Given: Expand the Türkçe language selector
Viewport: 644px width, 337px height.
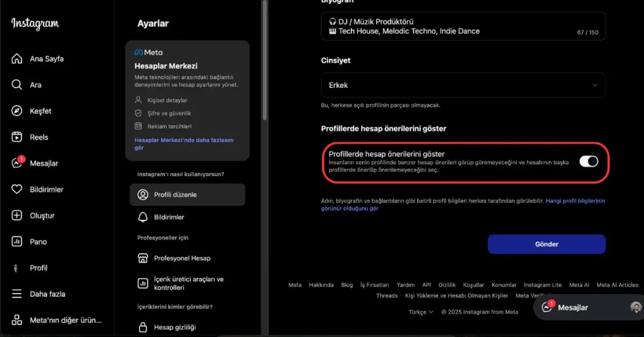Looking at the screenshot, I should click(x=421, y=312).
